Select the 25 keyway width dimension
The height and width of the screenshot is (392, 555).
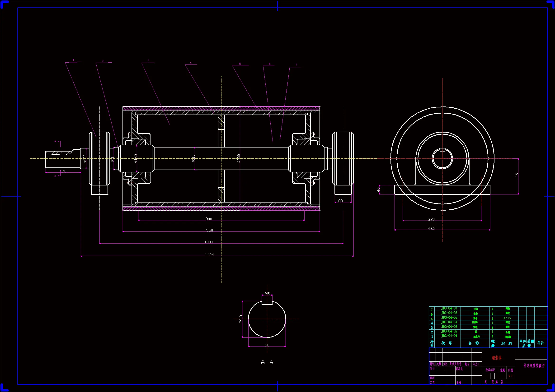[267, 294]
